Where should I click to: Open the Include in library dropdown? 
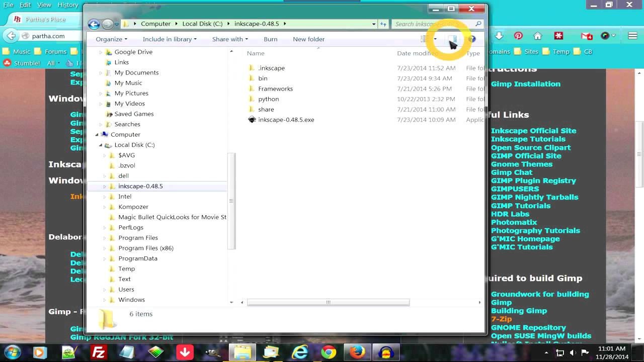click(x=170, y=39)
